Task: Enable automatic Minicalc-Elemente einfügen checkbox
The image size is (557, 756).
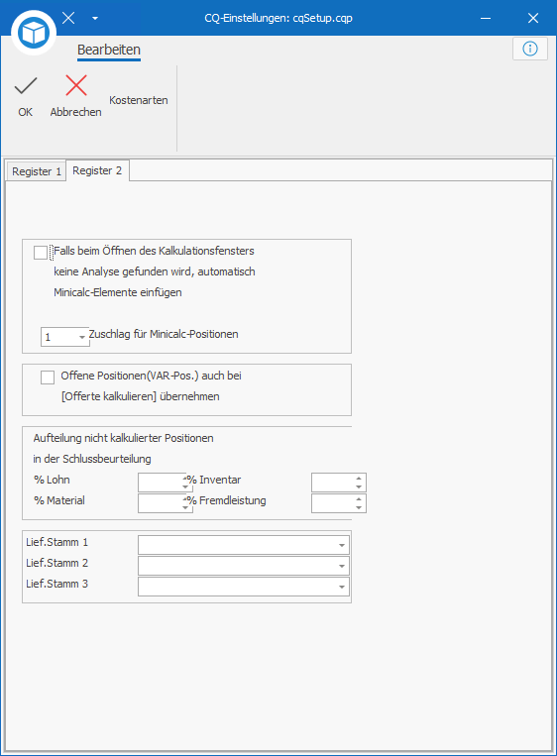Action: coord(41,252)
